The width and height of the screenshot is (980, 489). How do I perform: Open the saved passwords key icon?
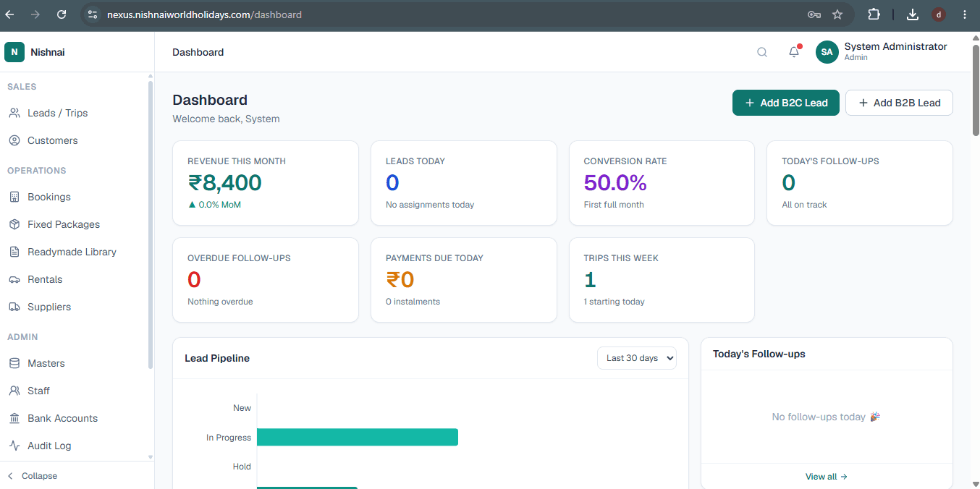coord(814,14)
